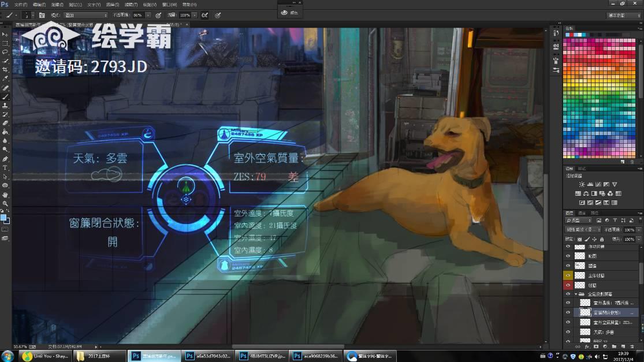Hide the yellow-tagged layer eye
The height and width of the screenshot is (362, 644).
click(568, 275)
